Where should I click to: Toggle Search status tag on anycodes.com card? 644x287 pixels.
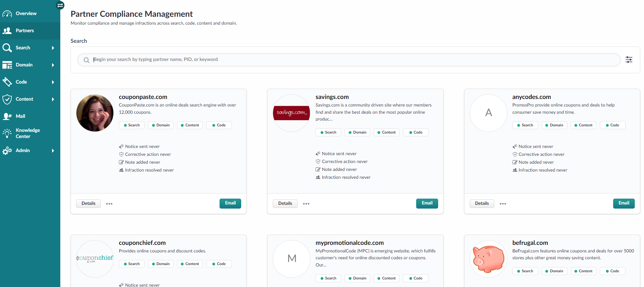525,125
